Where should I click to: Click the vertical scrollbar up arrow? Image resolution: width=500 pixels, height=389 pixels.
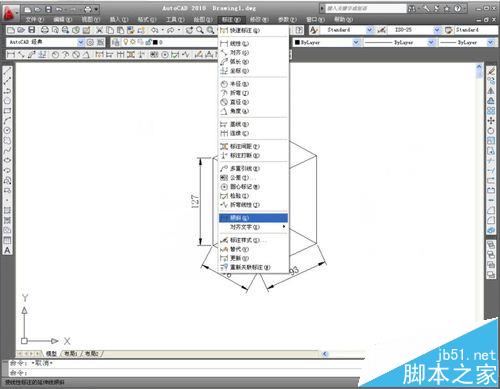pos(479,67)
